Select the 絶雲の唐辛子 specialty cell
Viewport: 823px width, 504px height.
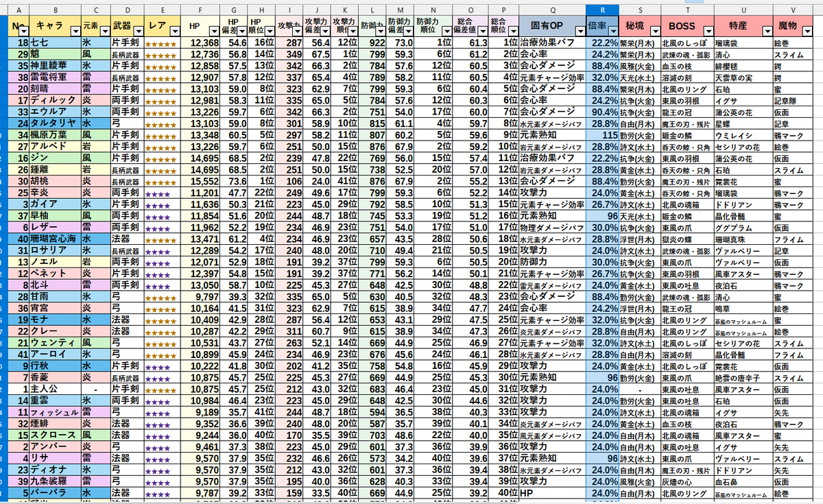pos(743,378)
